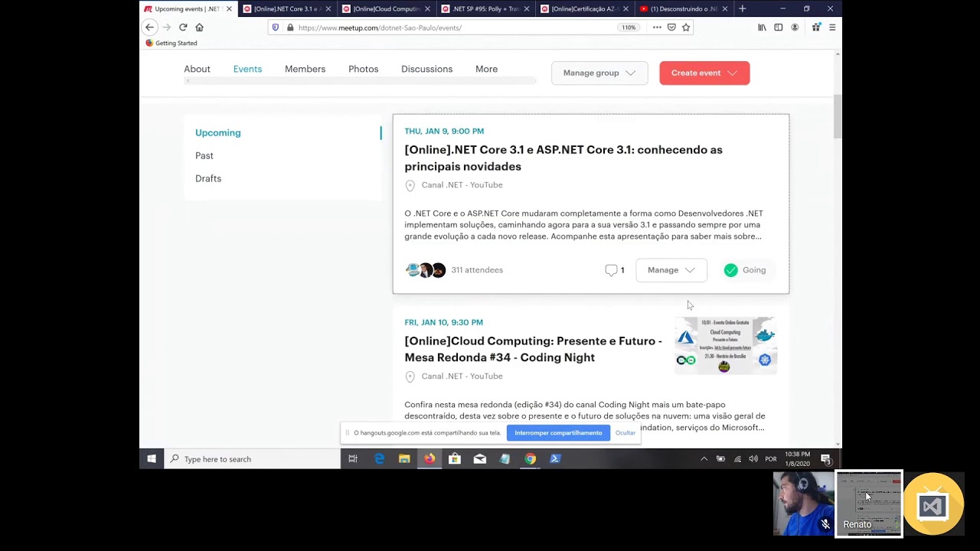The height and width of the screenshot is (551, 980).
Task: Click the Windows search box
Action: [x=252, y=458]
